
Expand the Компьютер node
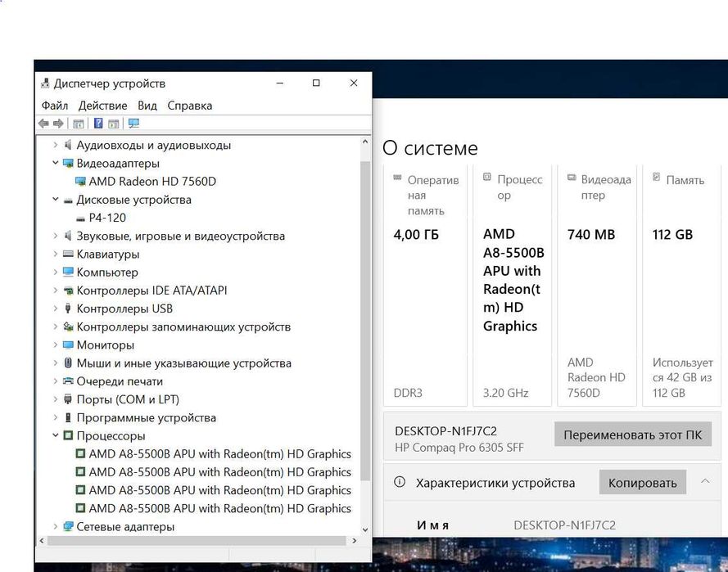click(x=55, y=272)
